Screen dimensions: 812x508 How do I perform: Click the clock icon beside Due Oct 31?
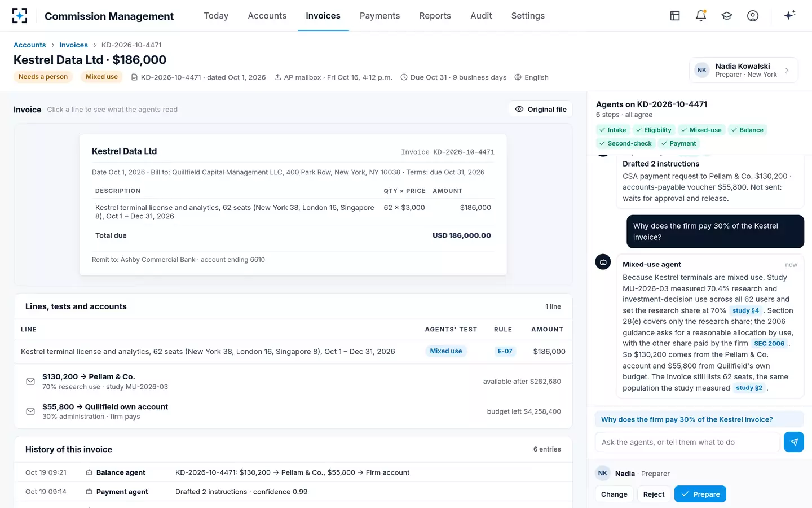click(404, 77)
